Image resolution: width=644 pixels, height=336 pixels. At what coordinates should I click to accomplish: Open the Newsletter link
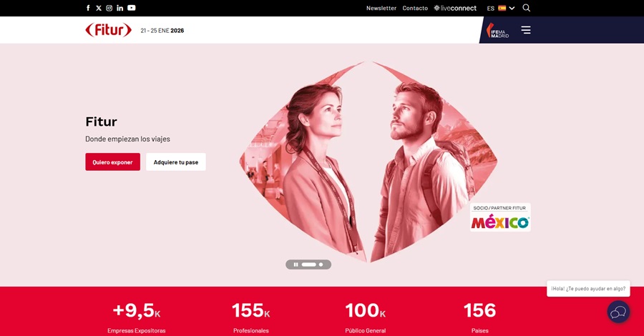click(x=381, y=8)
